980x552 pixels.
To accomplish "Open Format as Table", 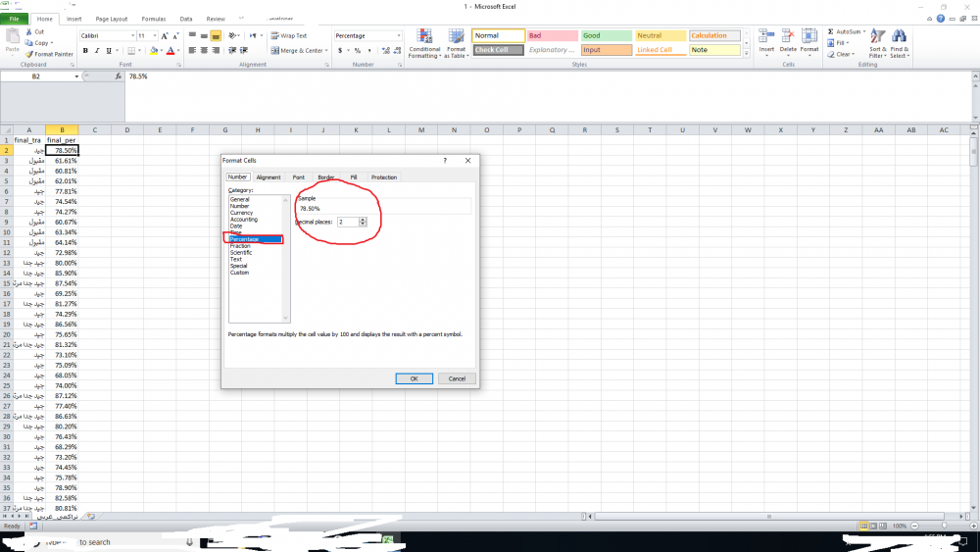I will tap(457, 44).
